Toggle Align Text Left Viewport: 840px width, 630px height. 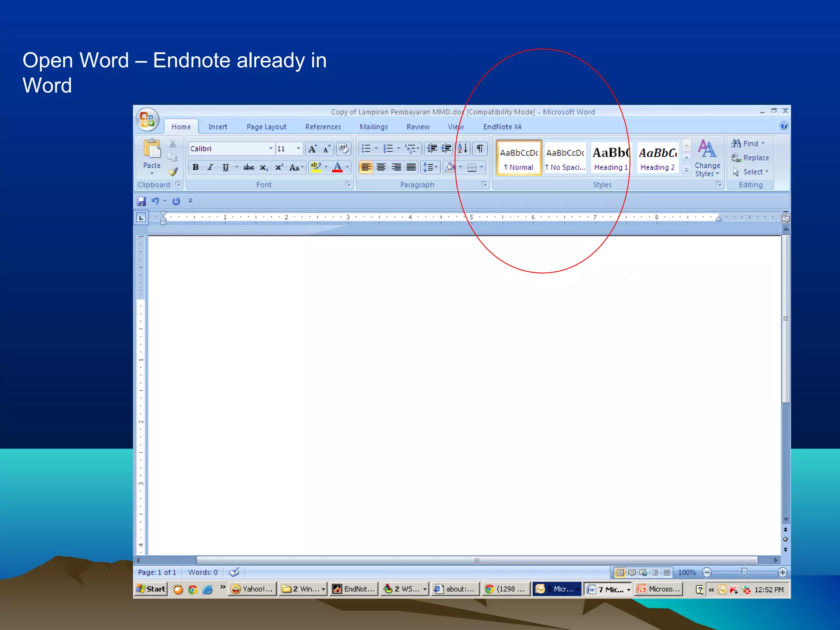[366, 167]
